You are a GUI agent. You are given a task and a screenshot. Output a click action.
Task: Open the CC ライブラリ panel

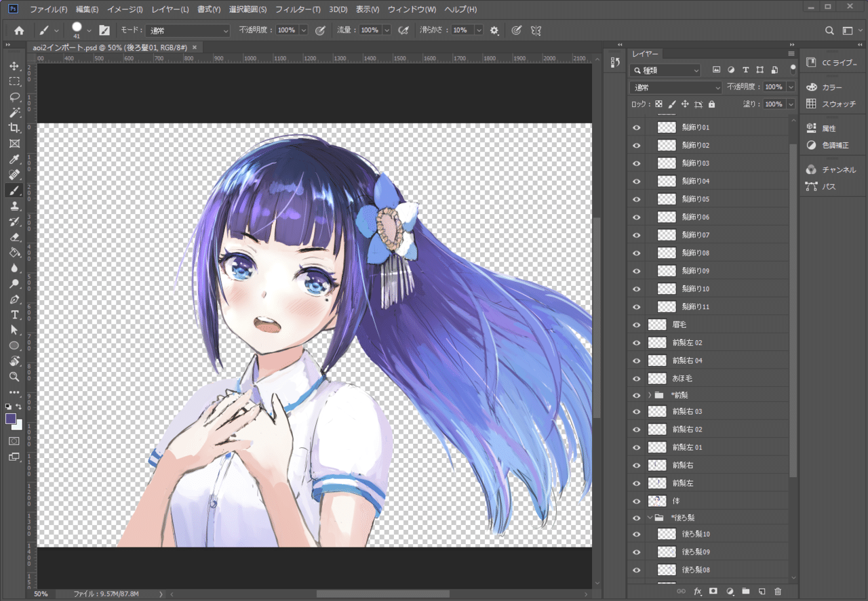point(831,62)
